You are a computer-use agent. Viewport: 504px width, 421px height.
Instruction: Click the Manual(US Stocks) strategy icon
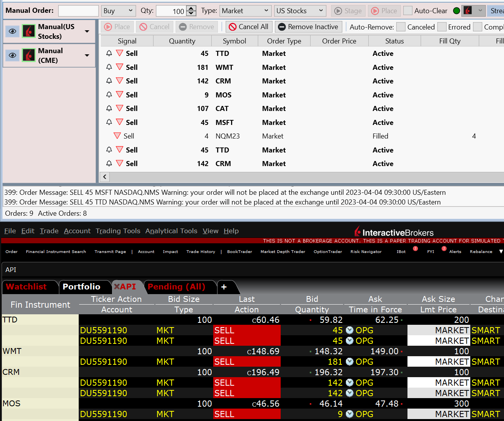coord(29,31)
